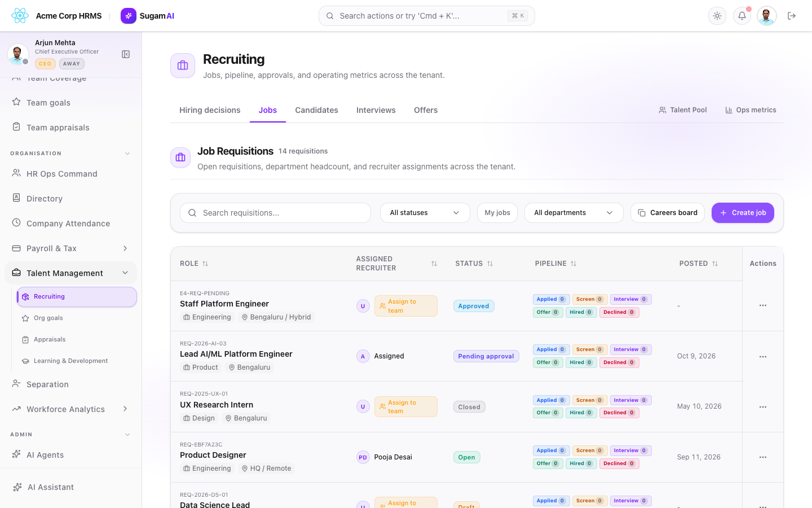Switch to the Interviews tab
This screenshot has height=508, width=812.
pos(376,110)
